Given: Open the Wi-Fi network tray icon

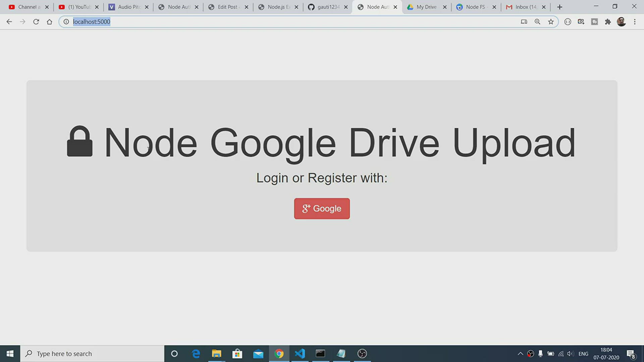Looking at the screenshot, I should coord(561,354).
